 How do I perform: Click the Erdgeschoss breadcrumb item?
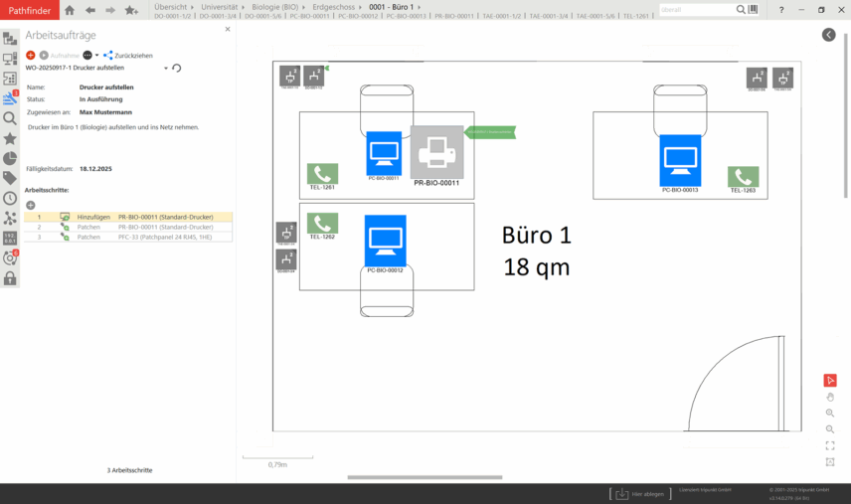click(335, 7)
